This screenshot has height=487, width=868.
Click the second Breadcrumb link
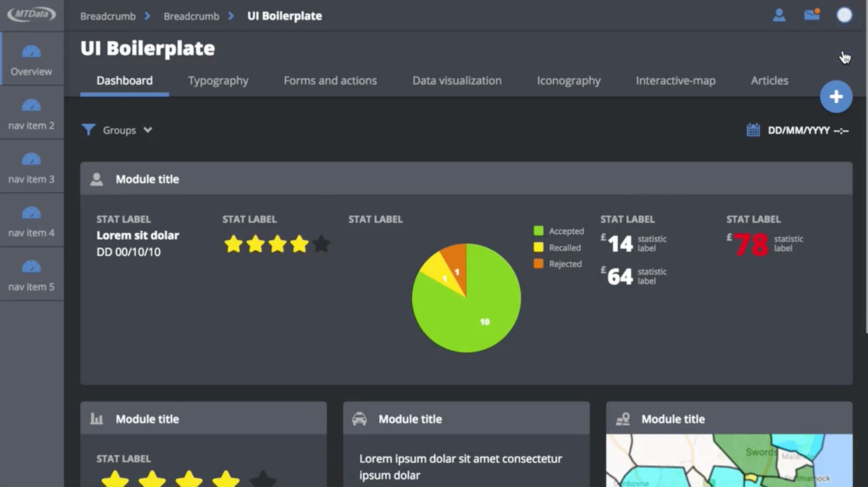coord(191,16)
